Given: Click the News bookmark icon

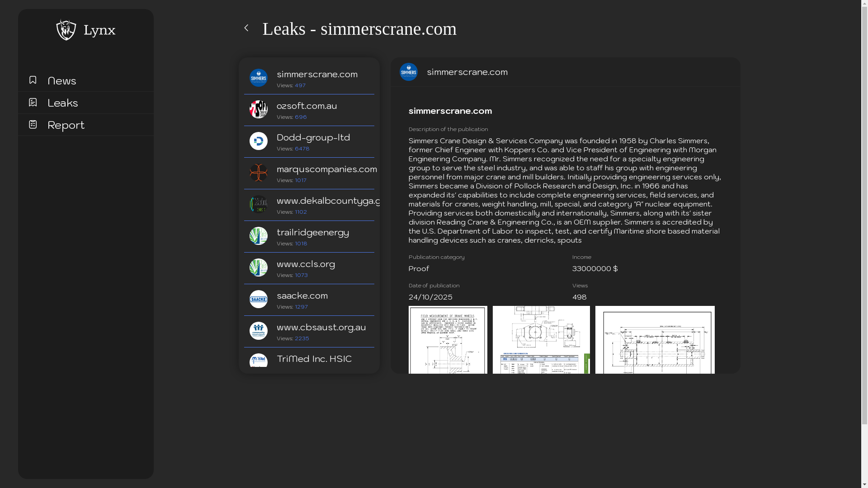Looking at the screenshot, I should click(33, 80).
